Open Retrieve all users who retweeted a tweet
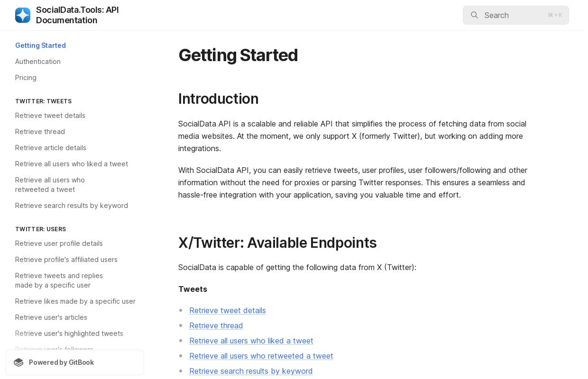This screenshot has height=379, width=588. pos(261,356)
